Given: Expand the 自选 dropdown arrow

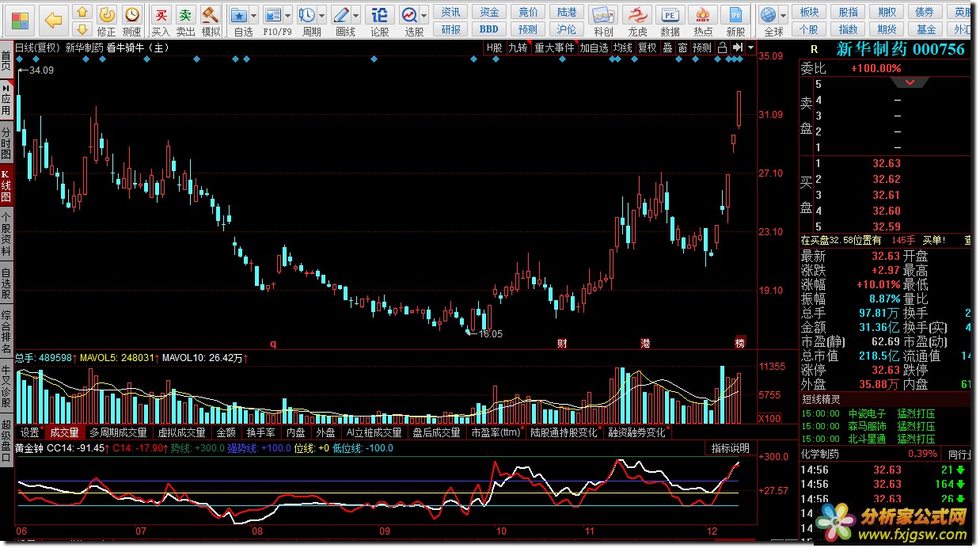Looking at the screenshot, I should (253, 16).
